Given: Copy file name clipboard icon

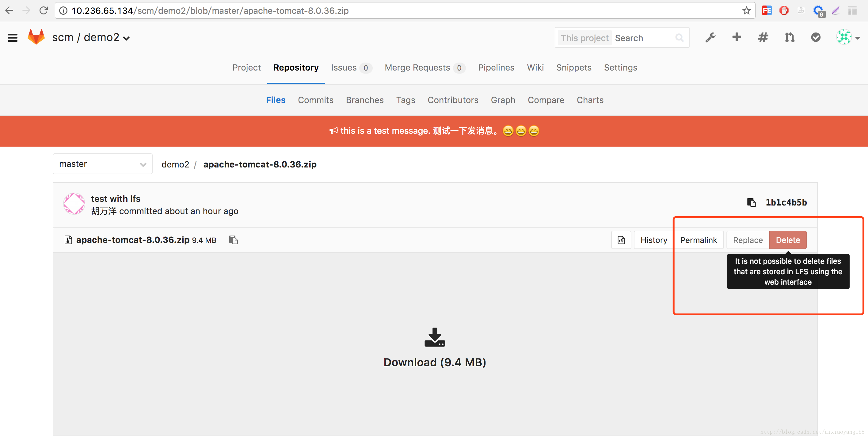Looking at the screenshot, I should (233, 240).
